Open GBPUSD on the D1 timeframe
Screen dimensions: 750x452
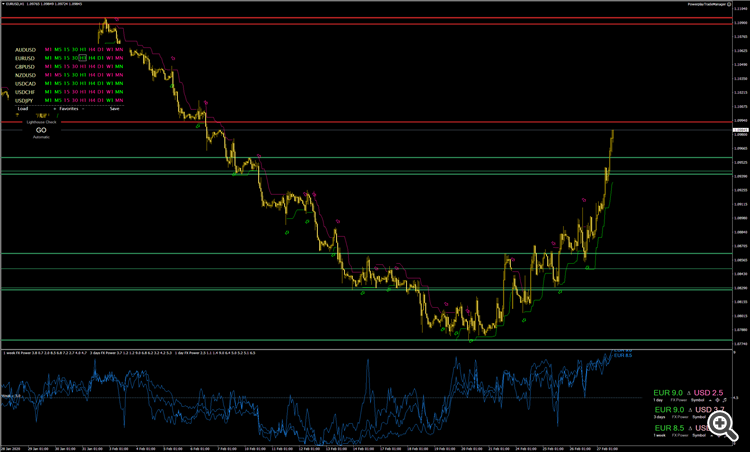100,66
